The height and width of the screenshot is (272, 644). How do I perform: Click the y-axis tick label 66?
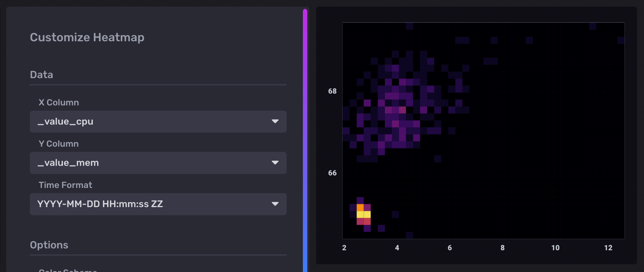pyautogui.click(x=332, y=173)
